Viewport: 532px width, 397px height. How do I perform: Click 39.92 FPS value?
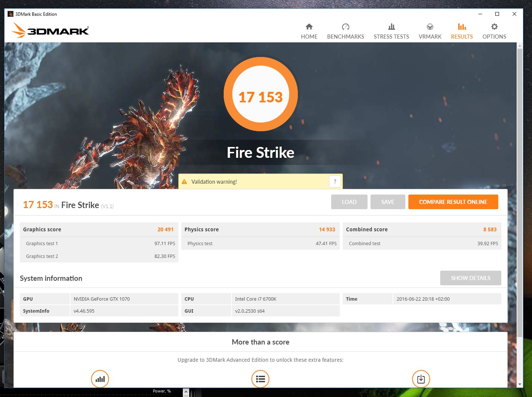tap(488, 243)
